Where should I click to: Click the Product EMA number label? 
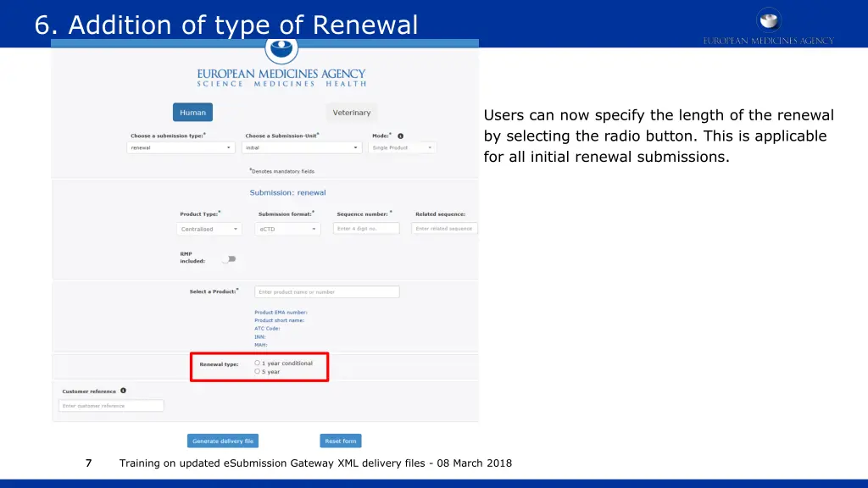pos(281,312)
